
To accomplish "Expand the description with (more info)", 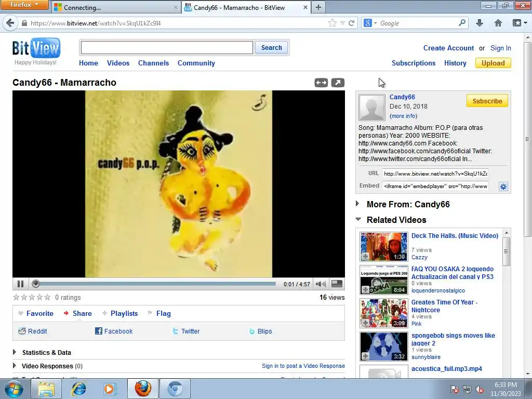I will [403, 116].
